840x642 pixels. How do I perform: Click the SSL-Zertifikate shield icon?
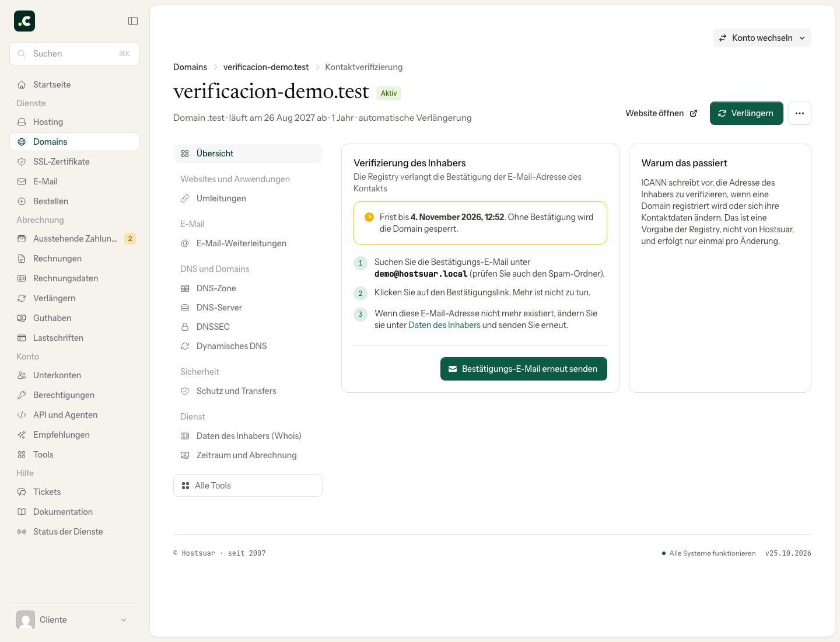[x=22, y=162]
